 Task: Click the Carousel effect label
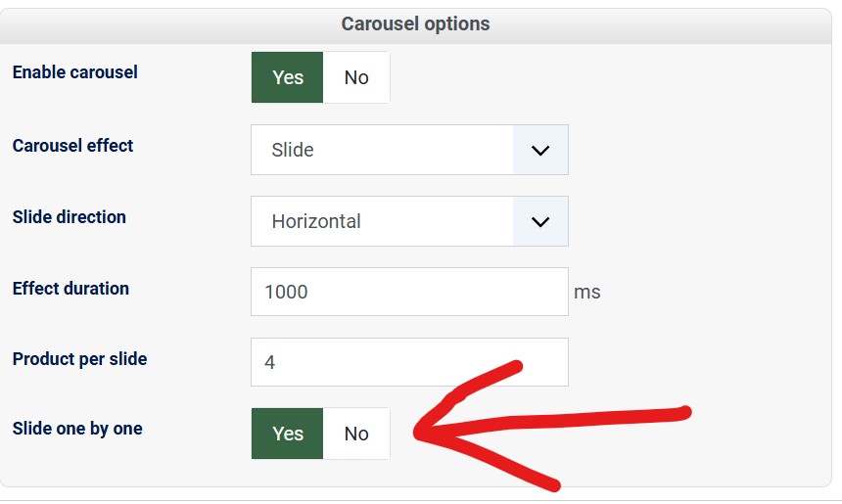click(73, 146)
